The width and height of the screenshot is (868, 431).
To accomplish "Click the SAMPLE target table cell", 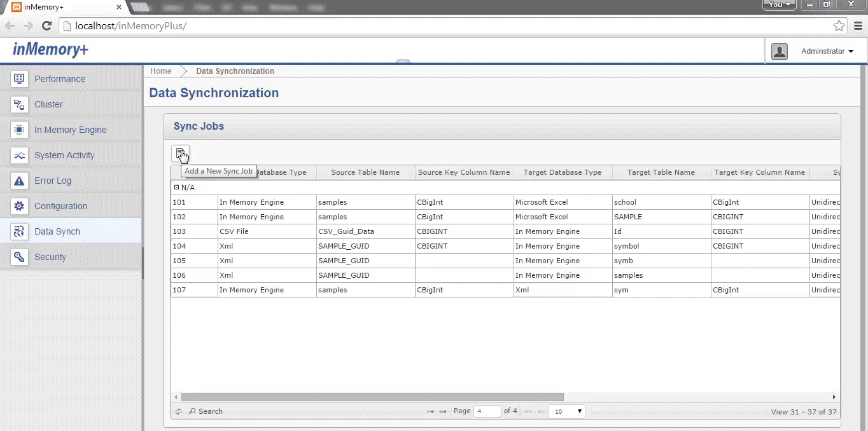I will coord(661,217).
